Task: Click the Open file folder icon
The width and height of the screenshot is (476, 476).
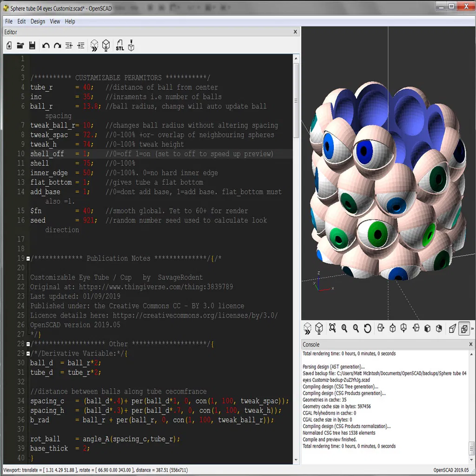Action: pyautogui.click(x=20, y=46)
